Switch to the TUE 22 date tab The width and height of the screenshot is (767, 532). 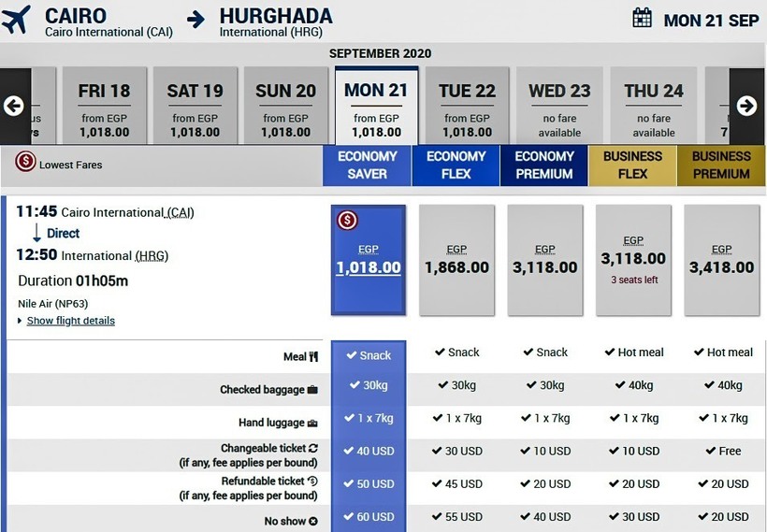(467, 106)
